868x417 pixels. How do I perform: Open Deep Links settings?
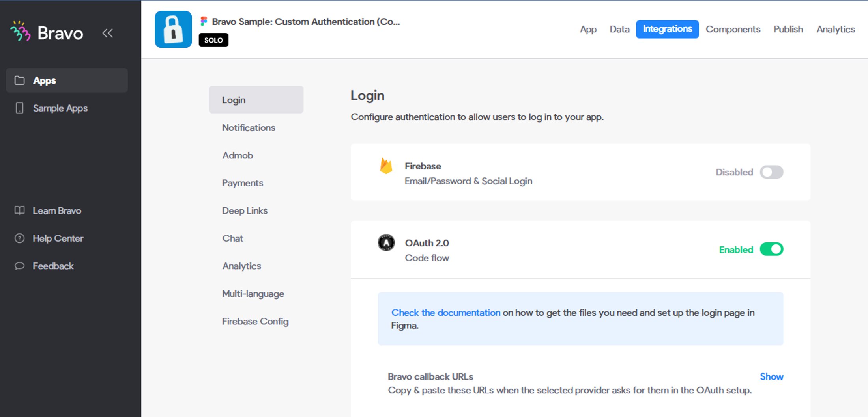point(245,210)
